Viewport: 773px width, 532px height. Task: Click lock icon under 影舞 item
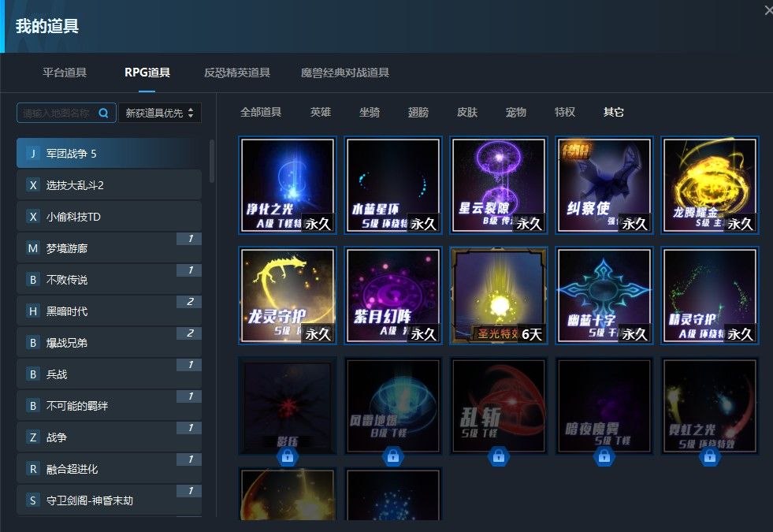288,457
